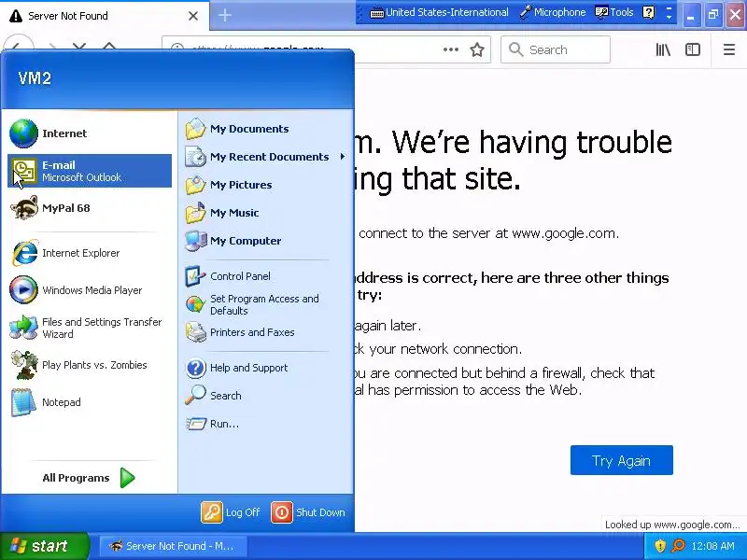The image size is (747, 560).
Task: Open the Library icon in toolbar
Action: point(663,49)
